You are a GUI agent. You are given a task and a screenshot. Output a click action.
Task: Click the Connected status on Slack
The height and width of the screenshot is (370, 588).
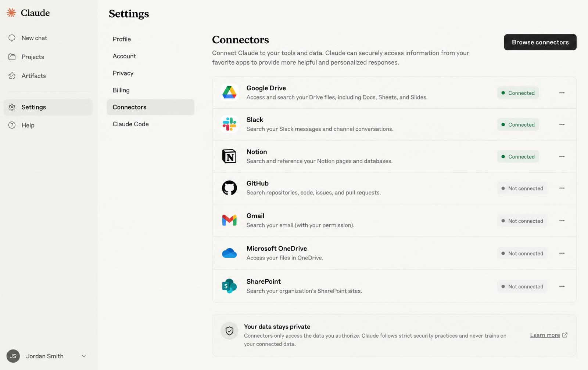518,124
